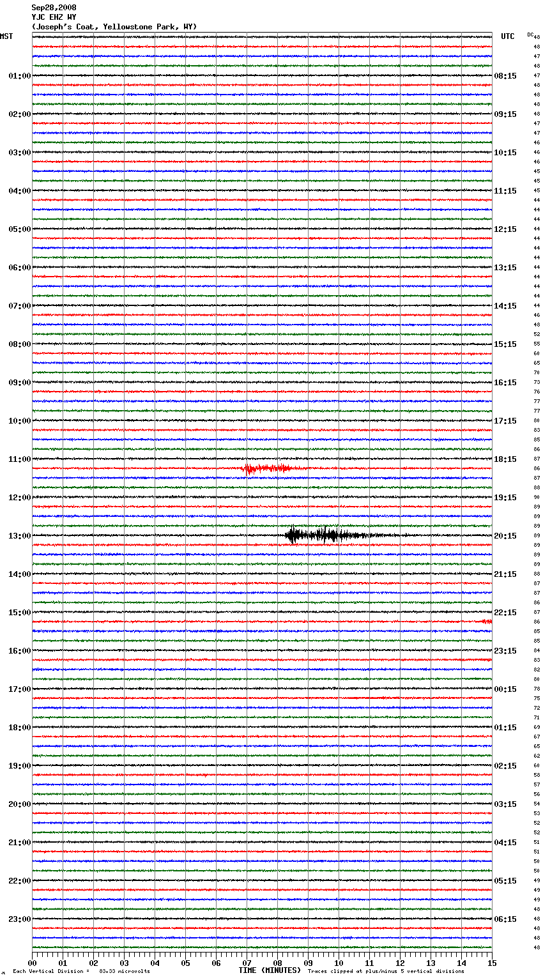The height and width of the screenshot is (980, 543).
Task: Select the 12:00 MST row label
Action: click(x=20, y=498)
